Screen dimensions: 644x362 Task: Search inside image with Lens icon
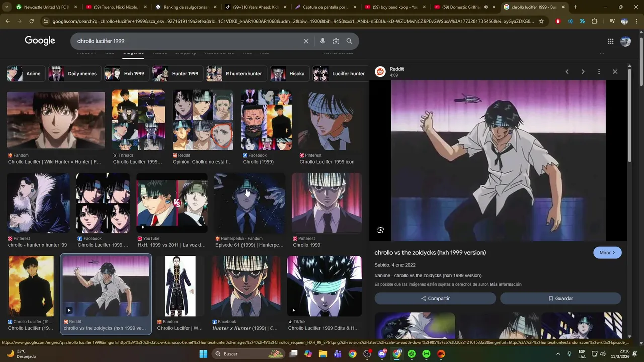(380, 230)
